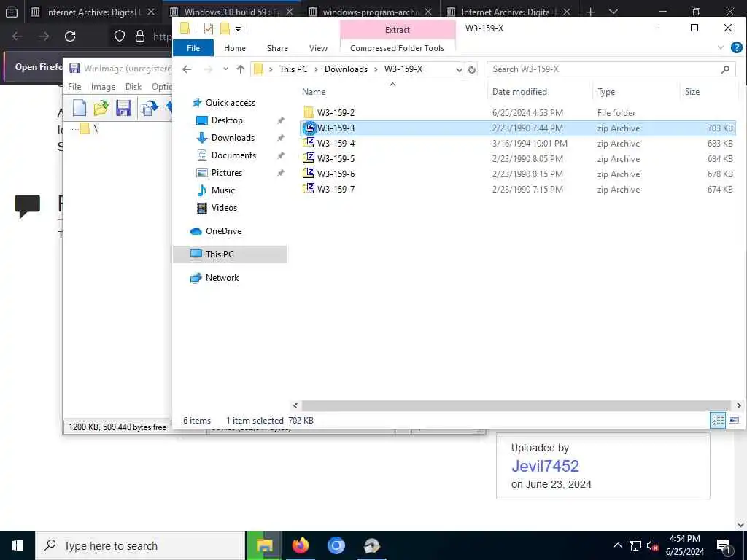
Task: Click Properties quick access toolbar icon
Action: [209, 28]
